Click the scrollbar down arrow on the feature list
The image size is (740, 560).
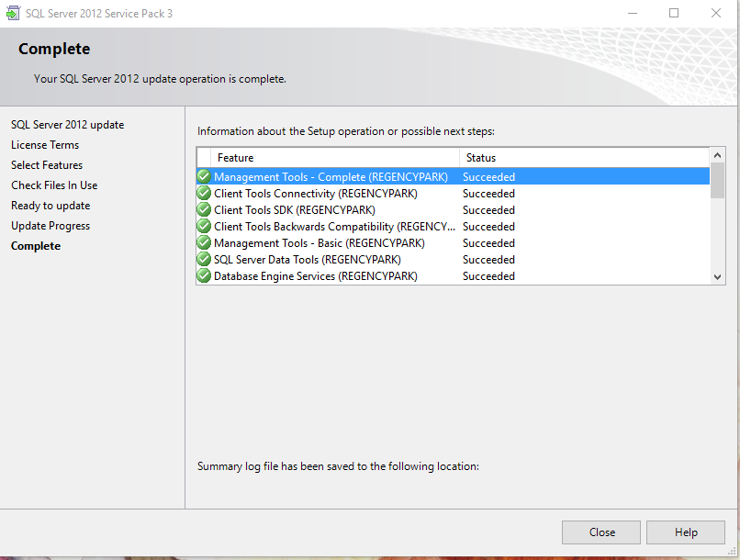(x=717, y=277)
